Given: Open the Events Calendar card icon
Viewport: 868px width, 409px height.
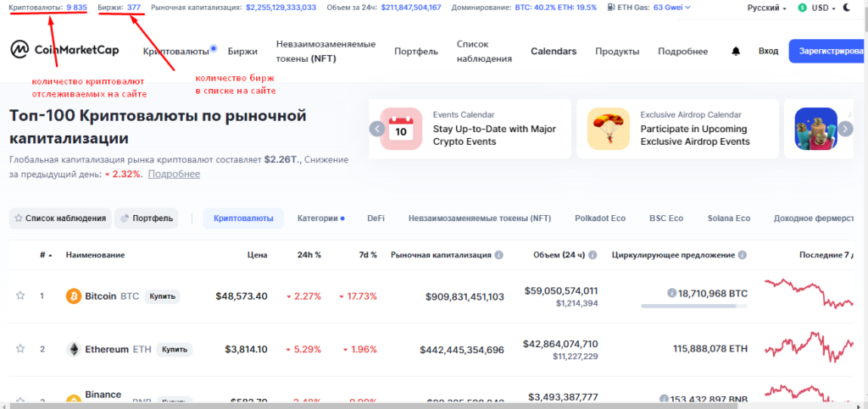Looking at the screenshot, I should click(x=401, y=129).
